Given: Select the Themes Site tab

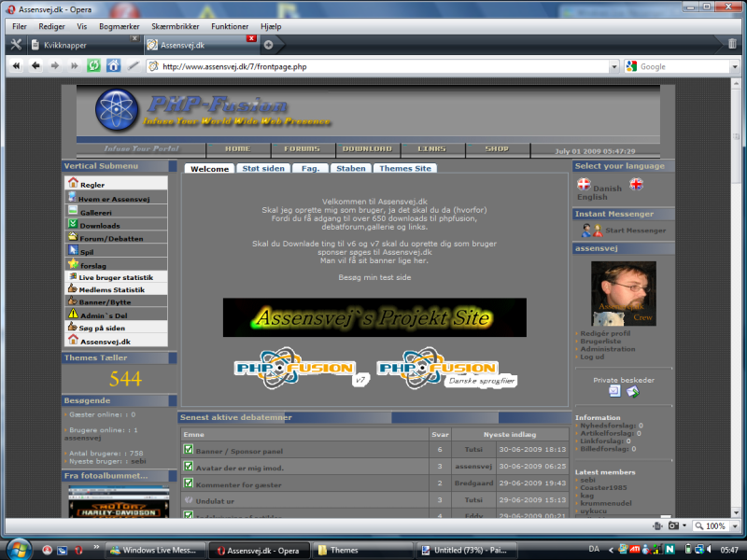Looking at the screenshot, I should pyautogui.click(x=405, y=169).
